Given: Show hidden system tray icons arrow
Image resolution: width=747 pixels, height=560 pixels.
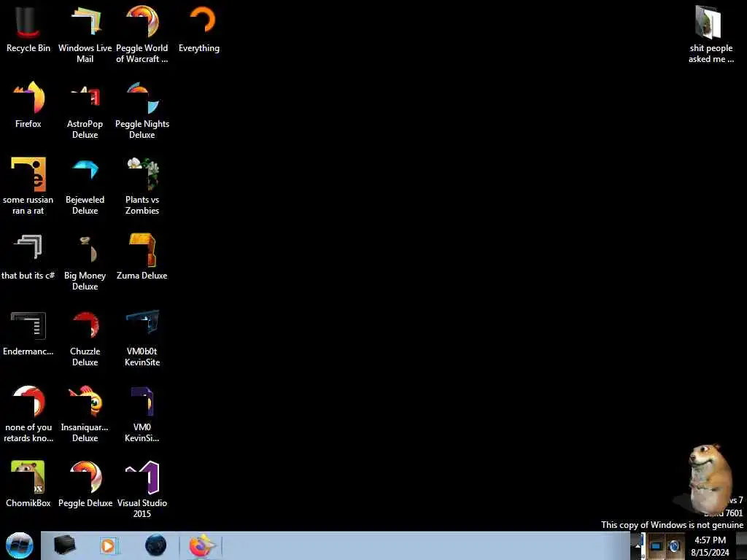Looking at the screenshot, I should click(638, 545).
